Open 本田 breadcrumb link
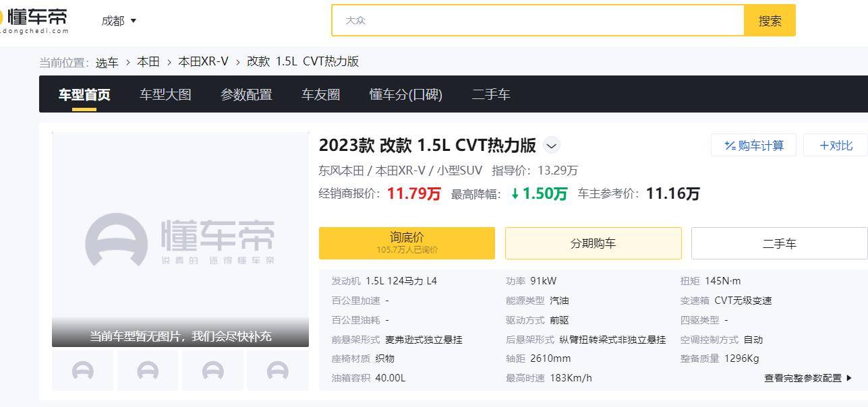 coord(148,62)
